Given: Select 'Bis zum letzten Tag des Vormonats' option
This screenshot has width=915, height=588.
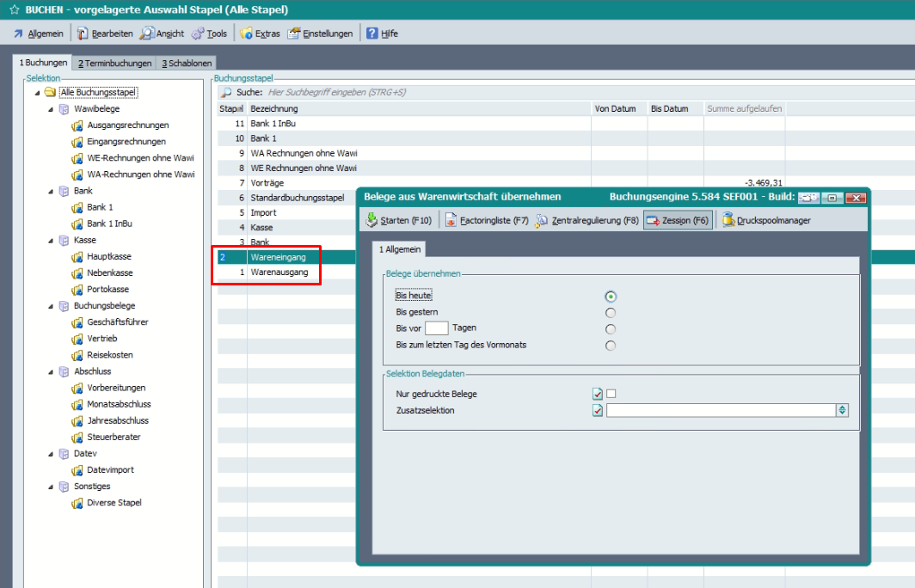Looking at the screenshot, I should pyautogui.click(x=611, y=346).
